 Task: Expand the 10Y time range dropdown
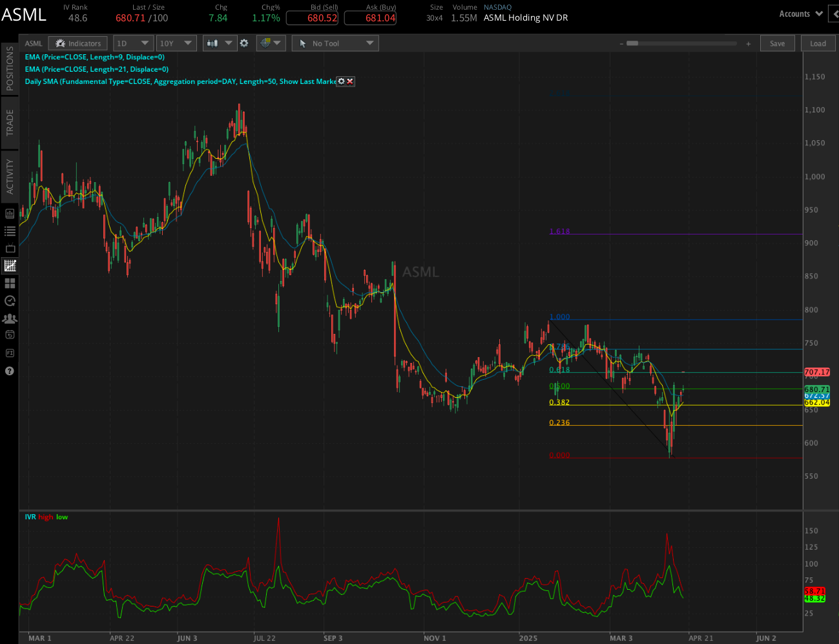point(176,43)
